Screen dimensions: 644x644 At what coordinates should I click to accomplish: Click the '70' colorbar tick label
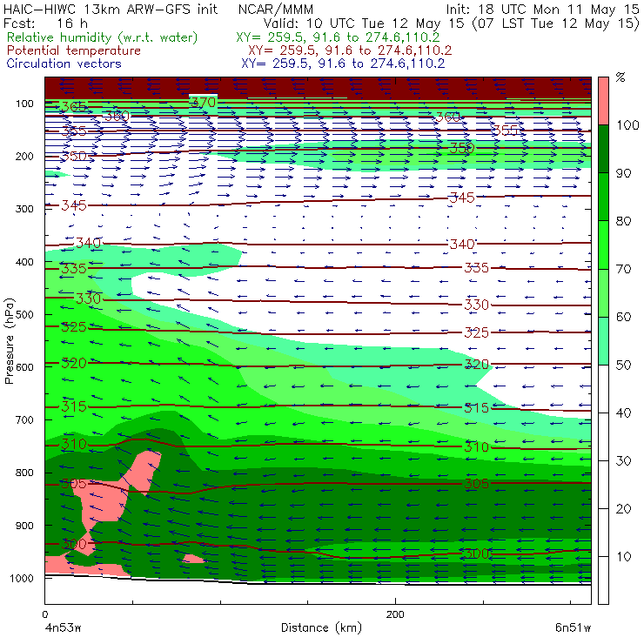click(623, 269)
